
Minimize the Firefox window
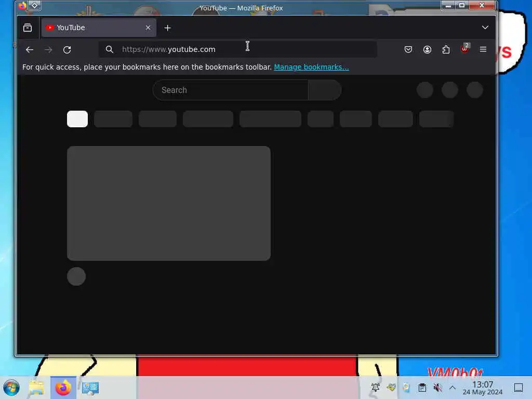click(448, 5)
